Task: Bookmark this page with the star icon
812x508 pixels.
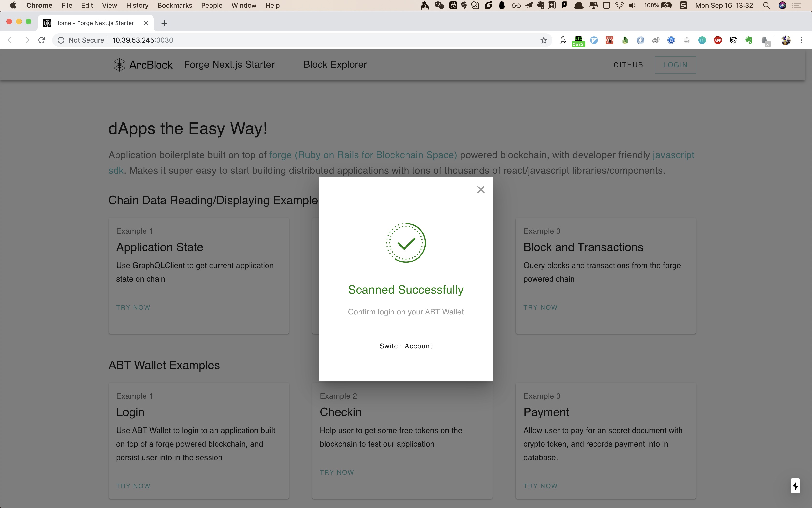Action: (544, 40)
